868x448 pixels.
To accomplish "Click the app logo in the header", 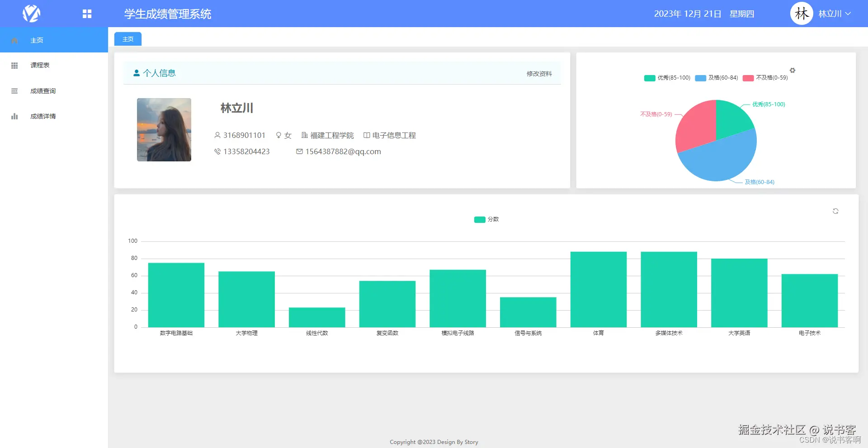I will pyautogui.click(x=31, y=14).
